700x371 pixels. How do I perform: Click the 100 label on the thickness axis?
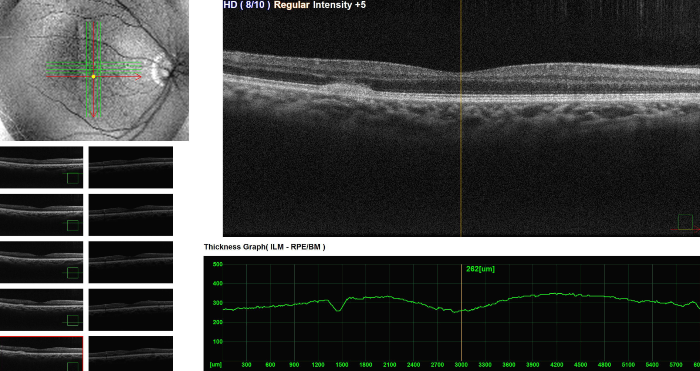[217, 342]
